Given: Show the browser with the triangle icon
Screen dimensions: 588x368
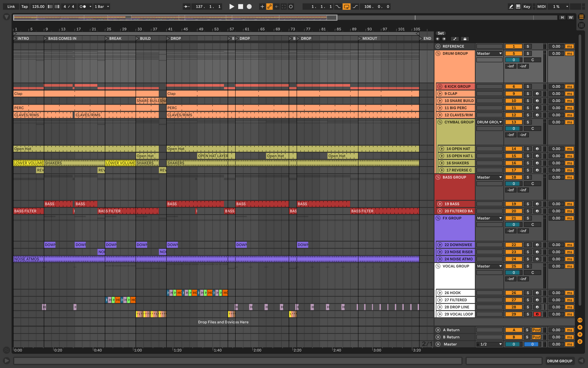Looking at the screenshot, I should pyautogui.click(x=6, y=17).
